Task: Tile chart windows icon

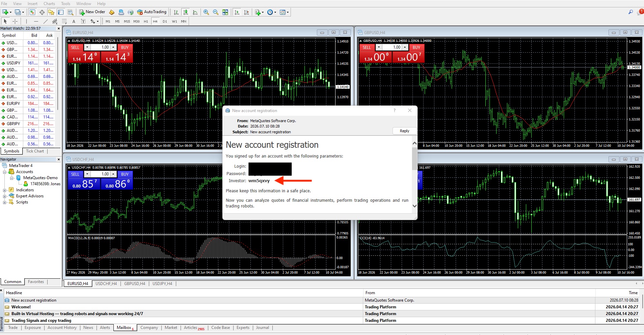Action: pos(225,12)
